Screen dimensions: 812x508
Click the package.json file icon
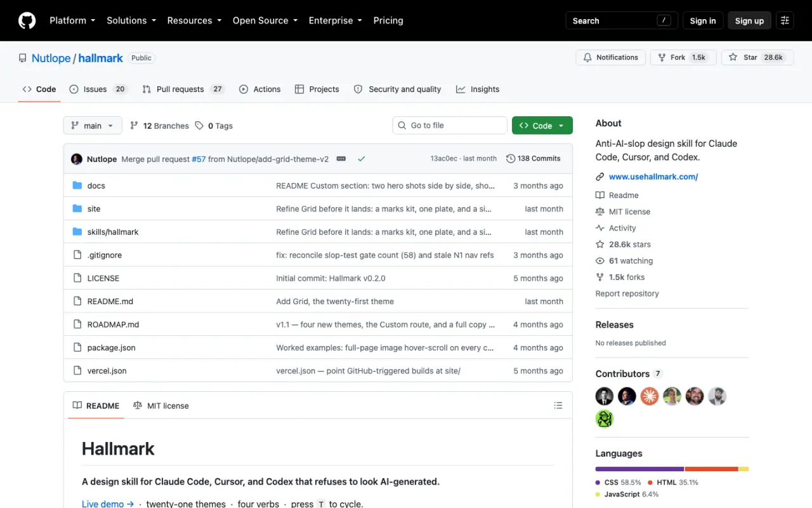77,347
